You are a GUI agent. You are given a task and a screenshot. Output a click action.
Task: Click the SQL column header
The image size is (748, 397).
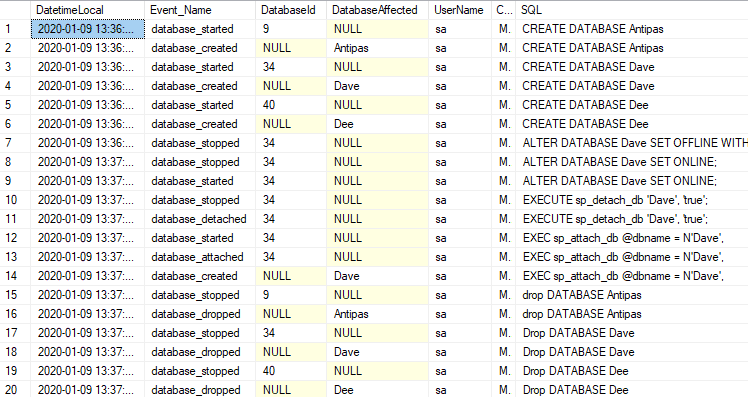point(632,10)
